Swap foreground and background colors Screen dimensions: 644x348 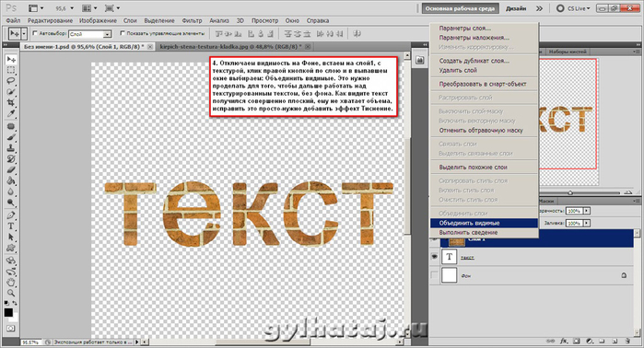[x=15, y=303]
